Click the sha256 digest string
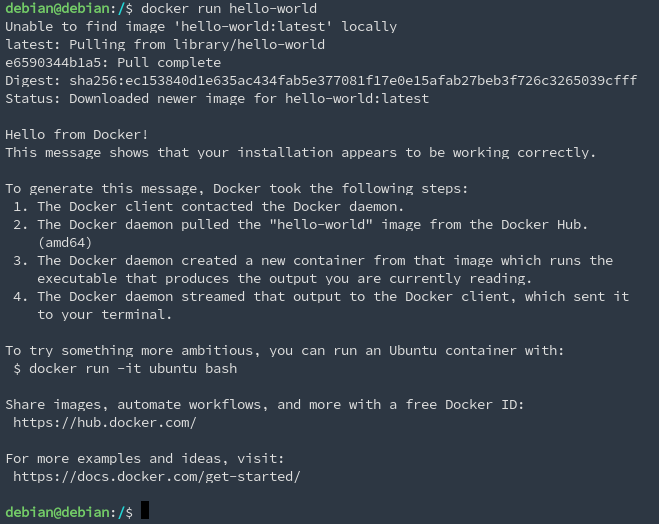The height and width of the screenshot is (524, 659). click(353, 80)
